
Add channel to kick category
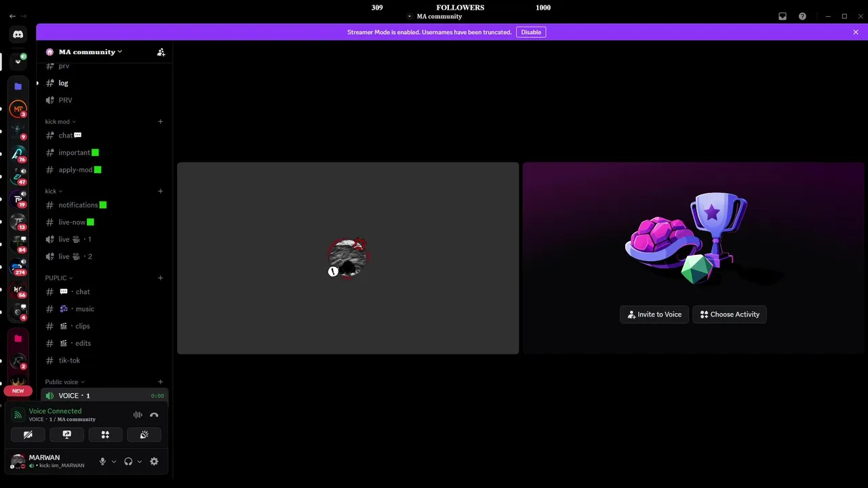coord(160,191)
